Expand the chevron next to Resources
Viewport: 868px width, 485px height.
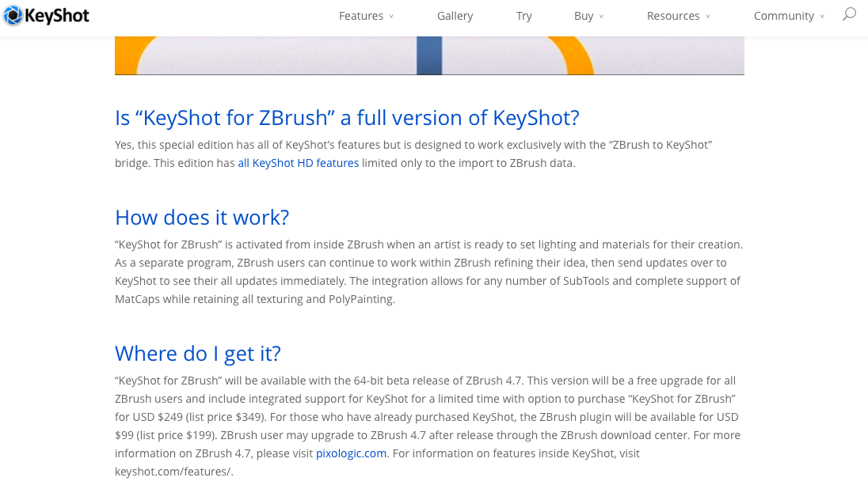tap(708, 17)
